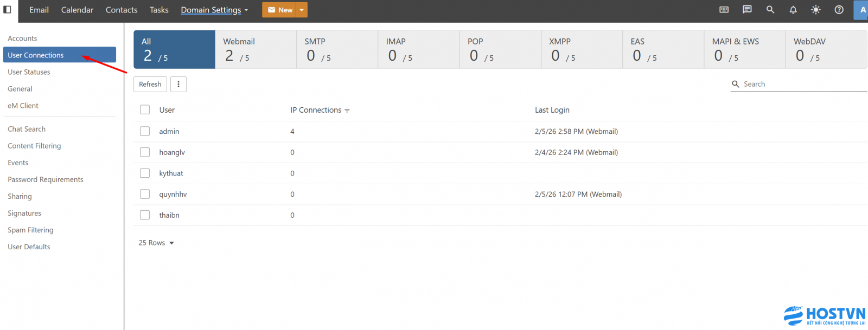Change the 25 Rows page size

coord(156,243)
